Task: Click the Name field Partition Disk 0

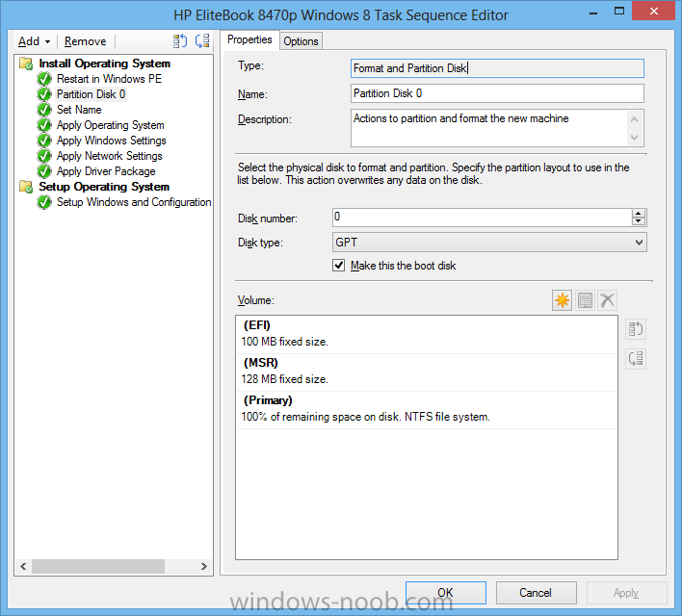Action: (497, 93)
